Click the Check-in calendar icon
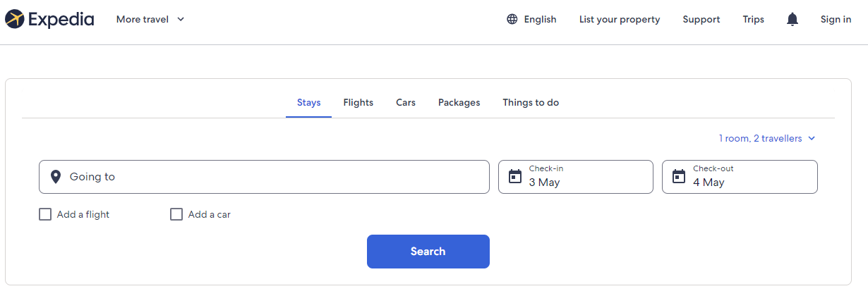Image resolution: width=868 pixels, height=303 pixels. pyautogui.click(x=515, y=176)
